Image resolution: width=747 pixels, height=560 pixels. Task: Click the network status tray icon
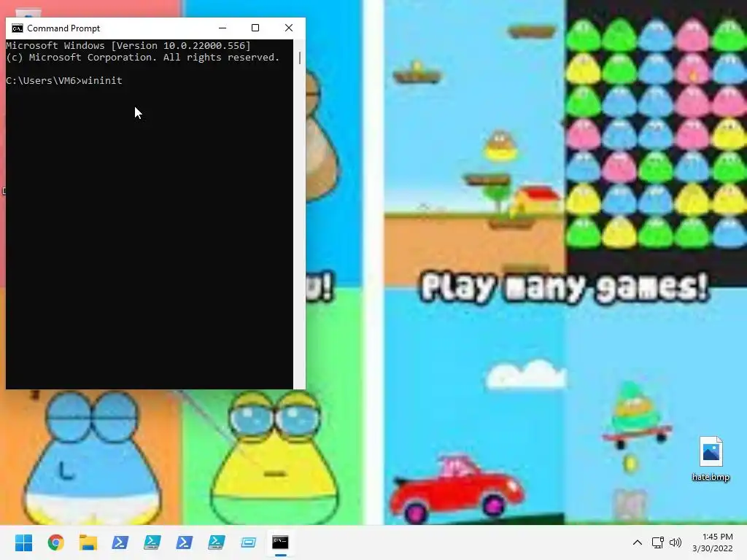tap(657, 542)
